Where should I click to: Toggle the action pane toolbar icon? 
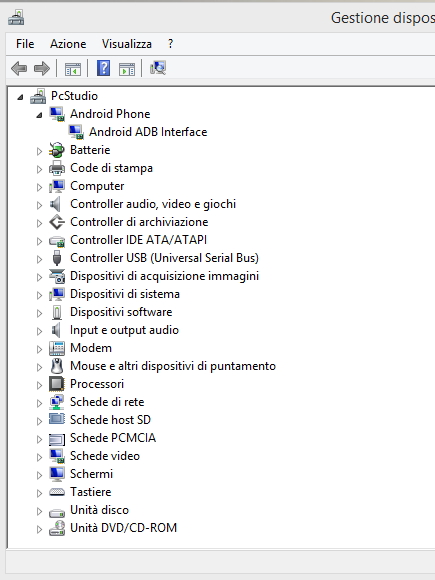(x=127, y=69)
